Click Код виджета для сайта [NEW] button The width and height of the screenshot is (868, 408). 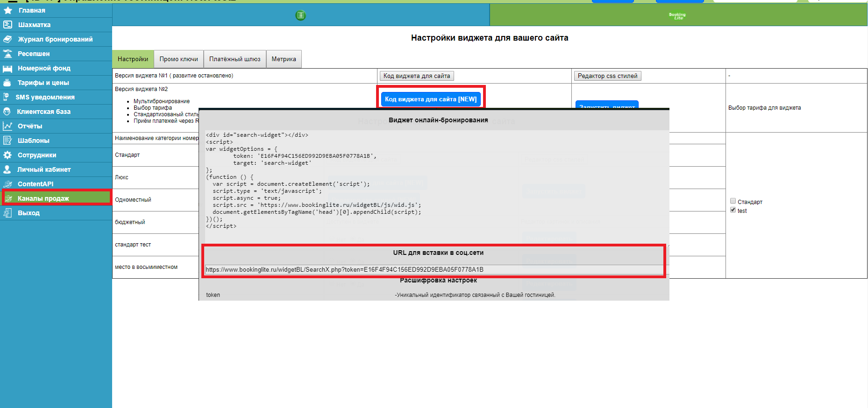(431, 99)
